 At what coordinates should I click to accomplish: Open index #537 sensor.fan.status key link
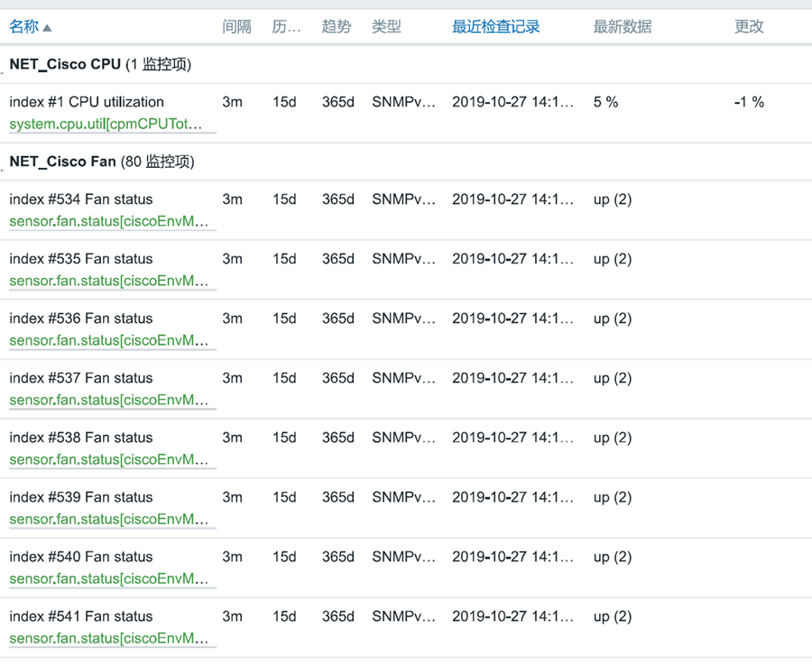pos(109,401)
